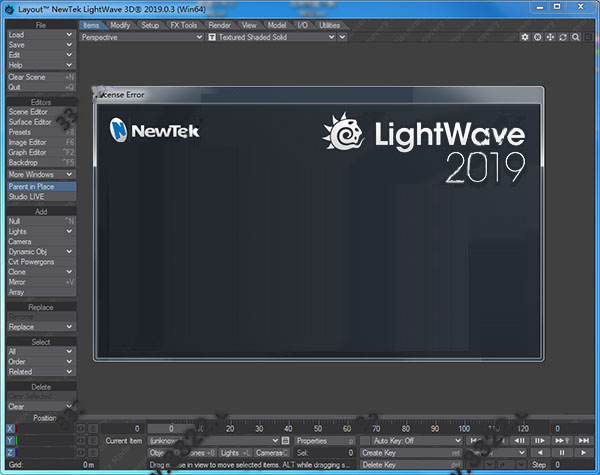Viewport: 600px width, 475px height.
Task: Click the viewport zoom magnifier icon
Action: (574, 37)
